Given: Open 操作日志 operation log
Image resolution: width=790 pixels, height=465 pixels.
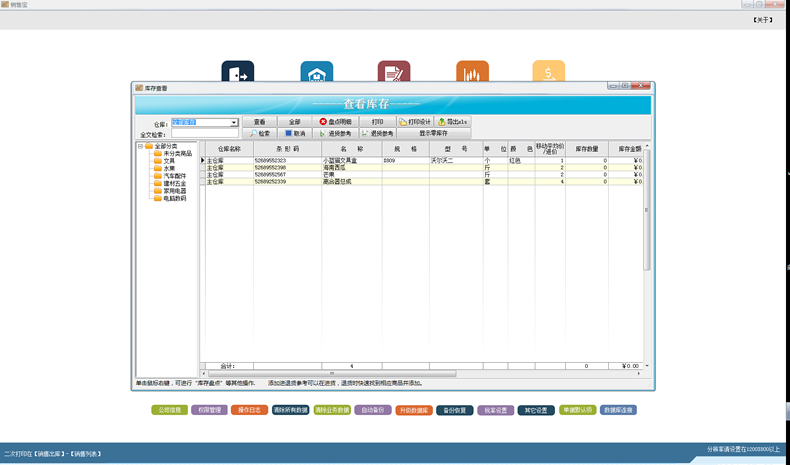Looking at the screenshot, I should [249, 410].
